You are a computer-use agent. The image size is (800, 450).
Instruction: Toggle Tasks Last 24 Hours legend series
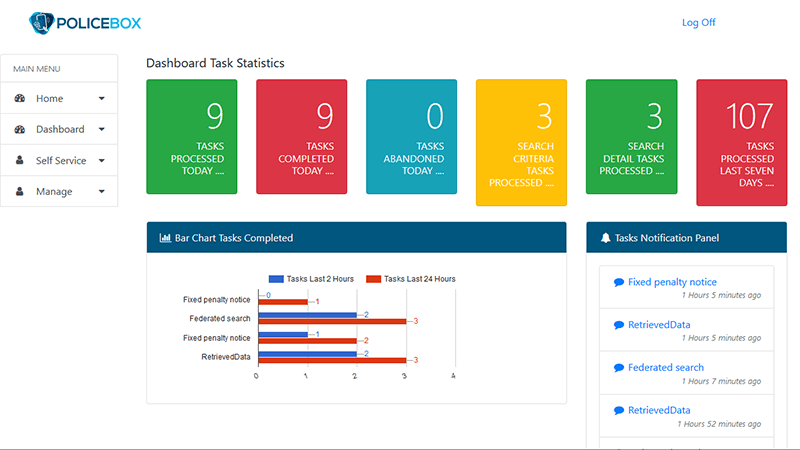click(x=411, y=279)
